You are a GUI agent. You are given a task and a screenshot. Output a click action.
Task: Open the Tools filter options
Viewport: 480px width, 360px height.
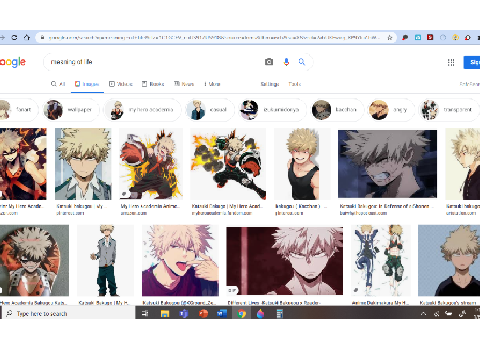[x=295, y=84]
